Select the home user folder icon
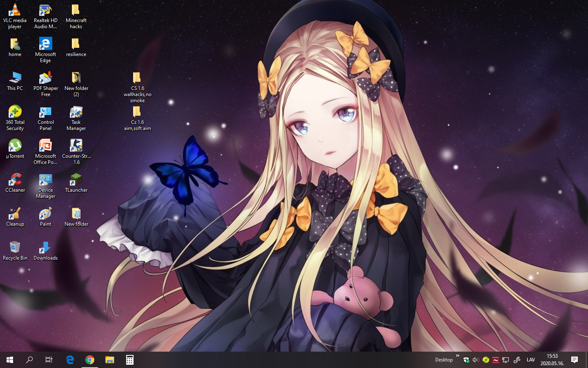The width and height of the screenshot is (588, 368). 15,47
